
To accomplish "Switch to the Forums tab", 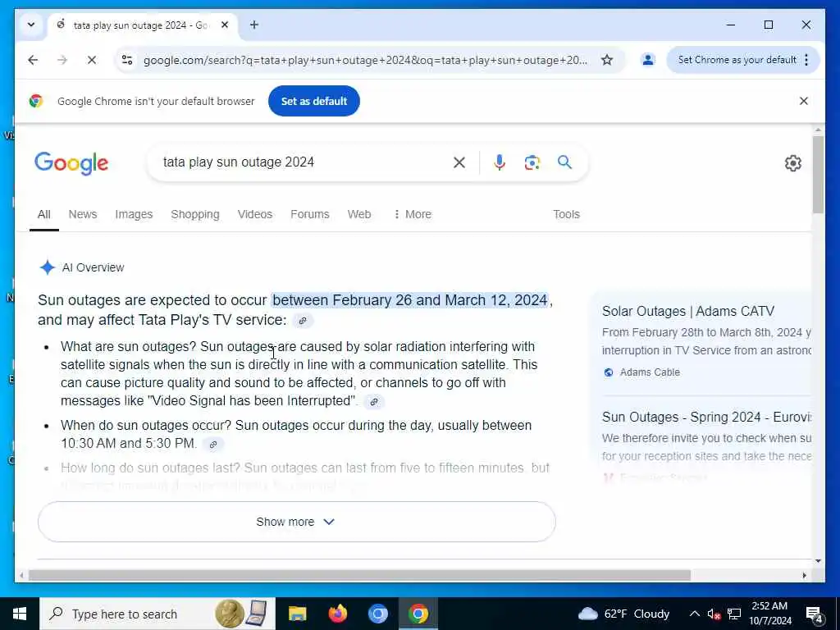I will (x=309, y=214).
